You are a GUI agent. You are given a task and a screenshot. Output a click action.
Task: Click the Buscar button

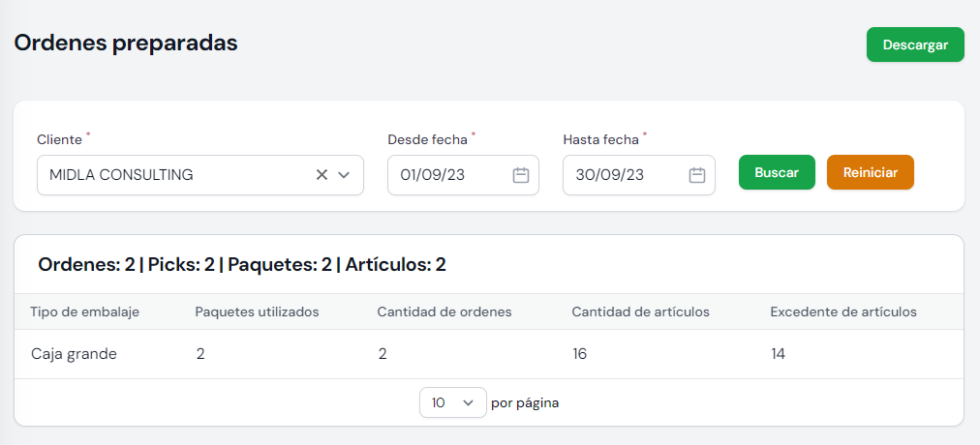click(x=777, y=172)
